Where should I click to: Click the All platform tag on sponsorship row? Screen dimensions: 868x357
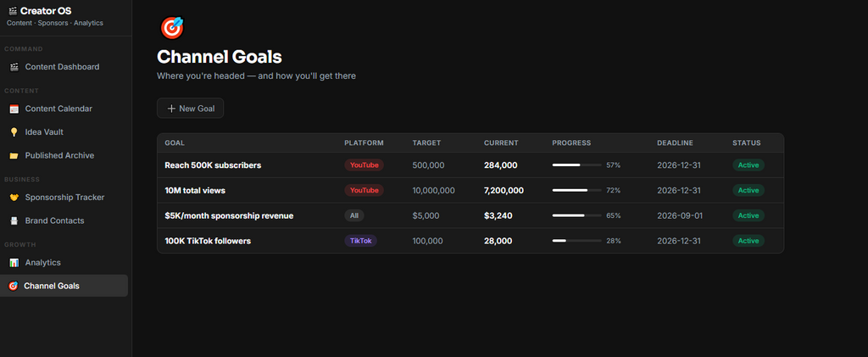(x=354, y=215)
